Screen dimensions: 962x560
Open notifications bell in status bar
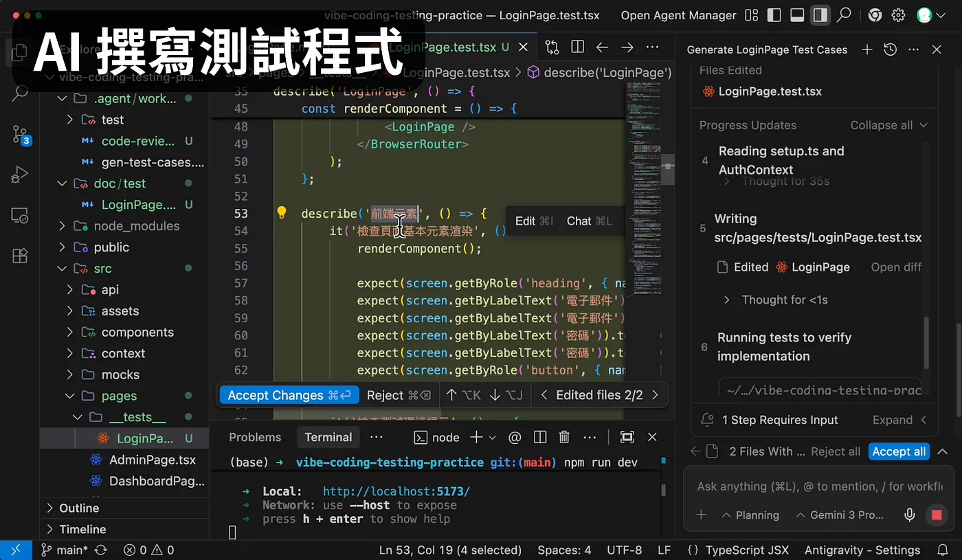(x=943, y=550)
